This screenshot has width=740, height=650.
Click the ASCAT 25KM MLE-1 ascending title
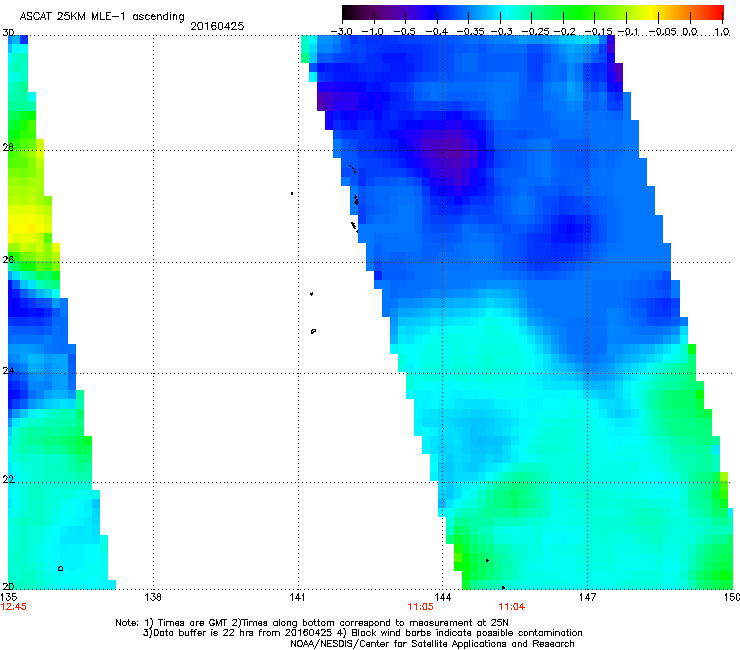pos(102,16)
